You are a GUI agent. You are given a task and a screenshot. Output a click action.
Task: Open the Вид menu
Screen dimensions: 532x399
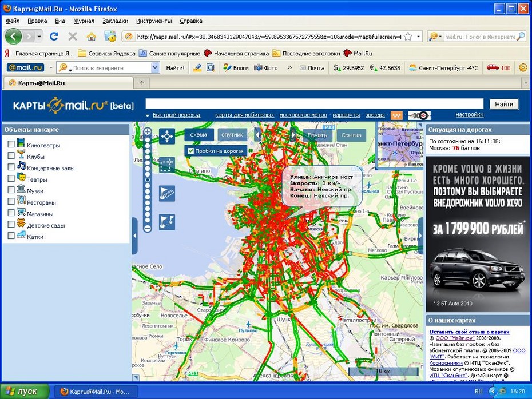(x=59, y=21)
